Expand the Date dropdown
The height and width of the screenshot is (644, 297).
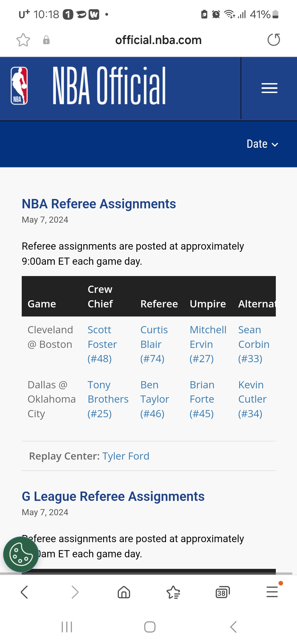click(x=262, y=144)
